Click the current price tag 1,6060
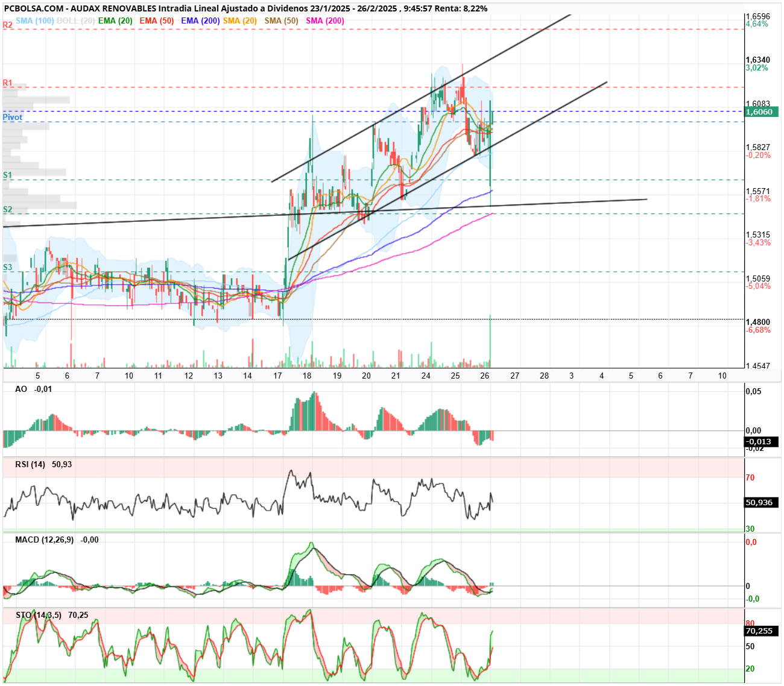Viewport: 784px width, 686px height. tap(762, 112)
